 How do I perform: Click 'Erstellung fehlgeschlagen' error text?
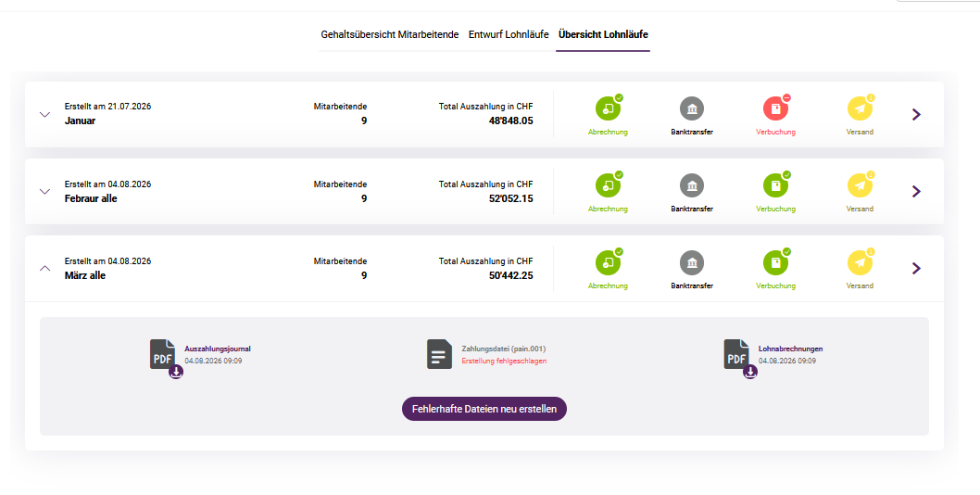coord(505,362)
